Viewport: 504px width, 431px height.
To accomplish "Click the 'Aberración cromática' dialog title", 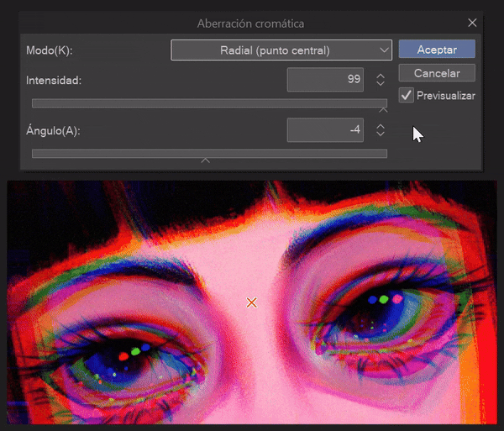I will pyautogui.click(x=250, y=24).
